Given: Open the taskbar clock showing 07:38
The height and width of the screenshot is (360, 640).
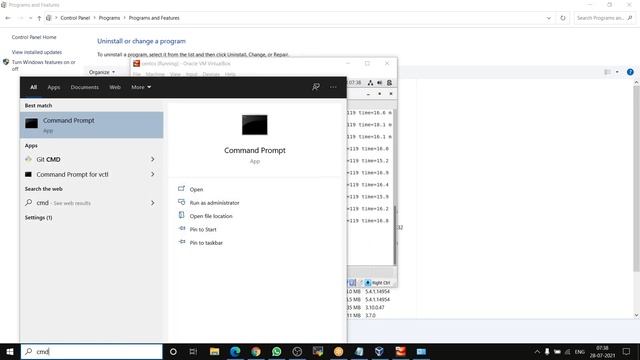Looking at the screenshot, I should tap(602, 351).
